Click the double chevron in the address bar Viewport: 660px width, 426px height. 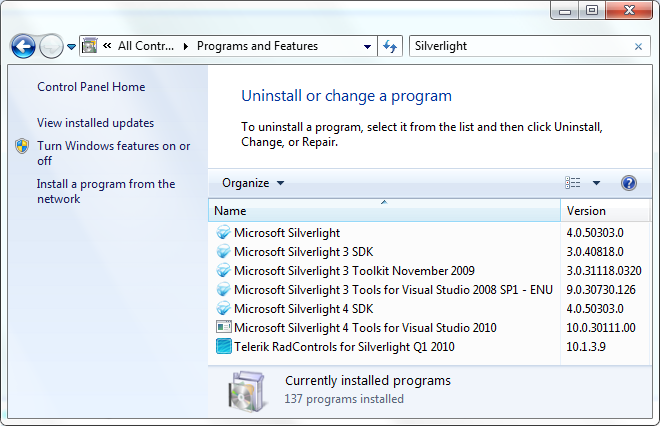pos(107,45)
